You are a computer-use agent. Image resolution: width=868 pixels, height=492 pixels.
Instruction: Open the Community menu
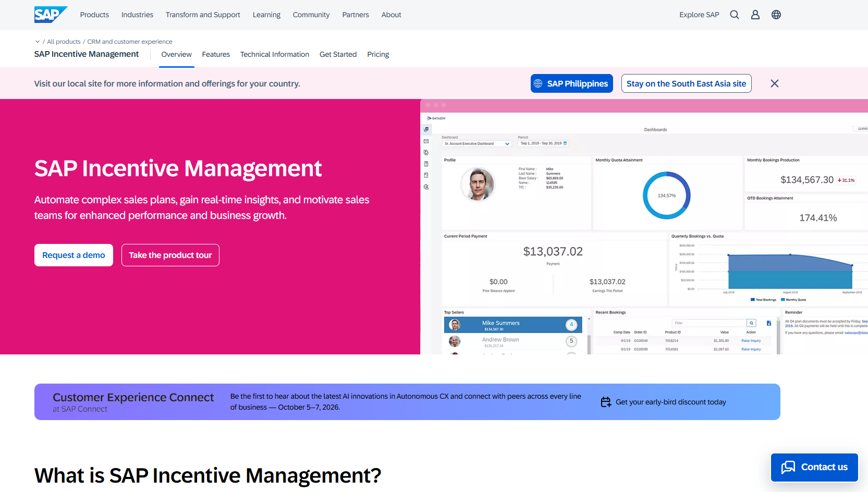click(311, 15)
